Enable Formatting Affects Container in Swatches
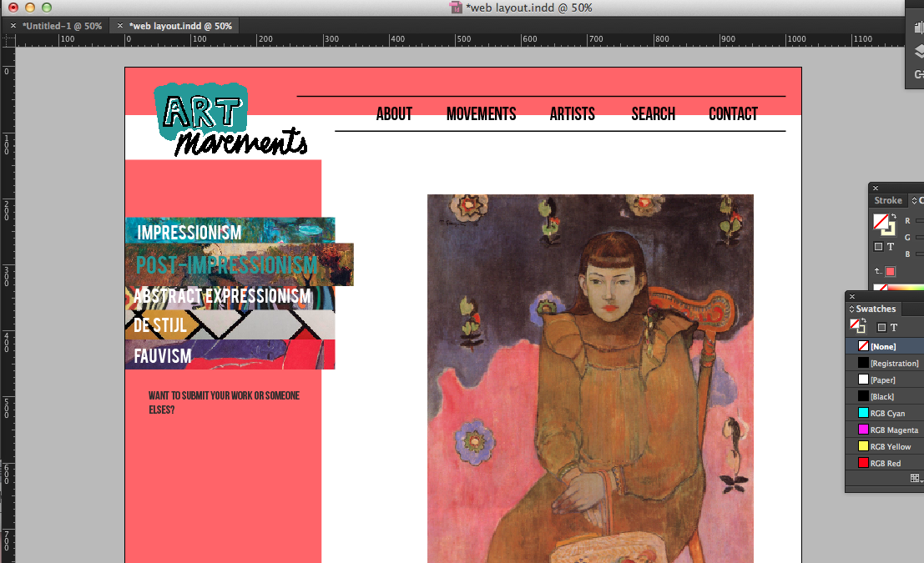Screen dimensions: 924x563 [x=881, y=328]
